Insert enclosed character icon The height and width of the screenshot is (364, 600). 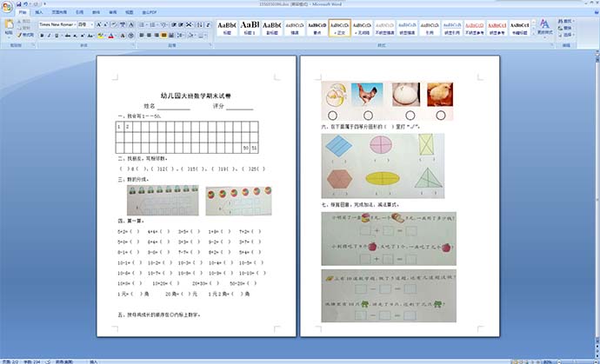click(130, 36)
